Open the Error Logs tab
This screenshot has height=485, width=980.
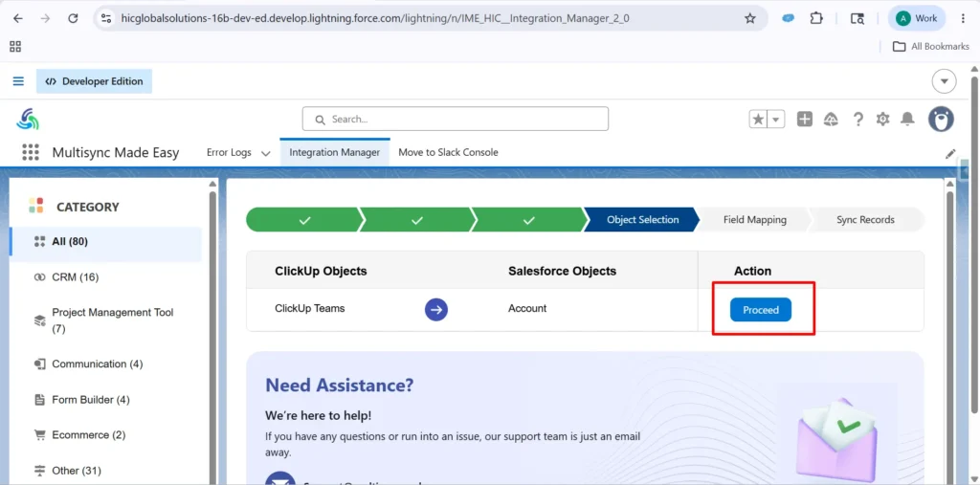tap(229, 152)
